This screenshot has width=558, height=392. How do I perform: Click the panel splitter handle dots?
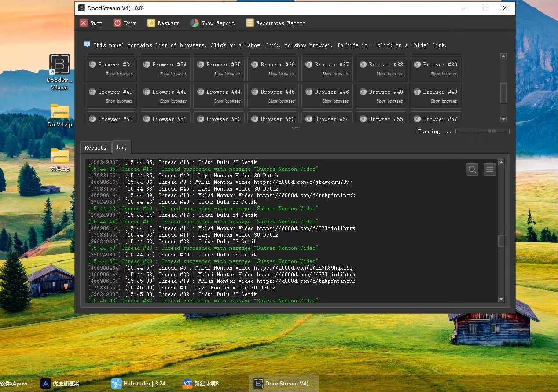296,127
